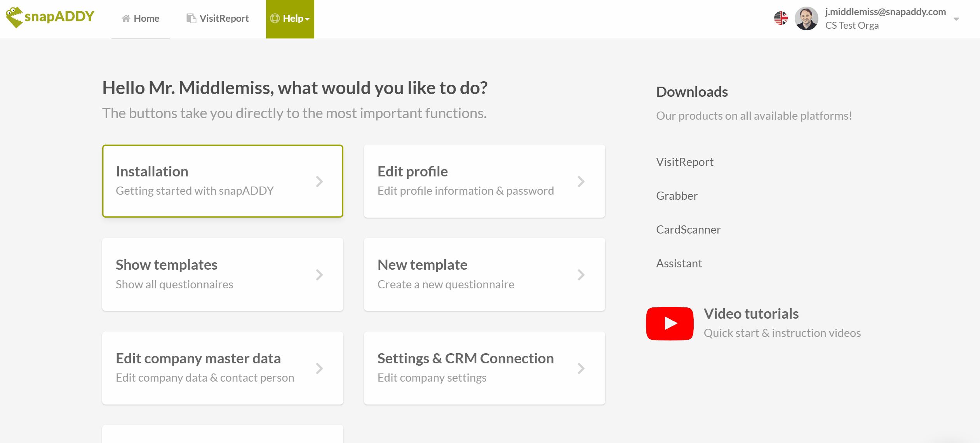Click New template to create a questionnaire
Image resolution: width=980 pixels, height=443 pixels.
click(x=484, y=275)
